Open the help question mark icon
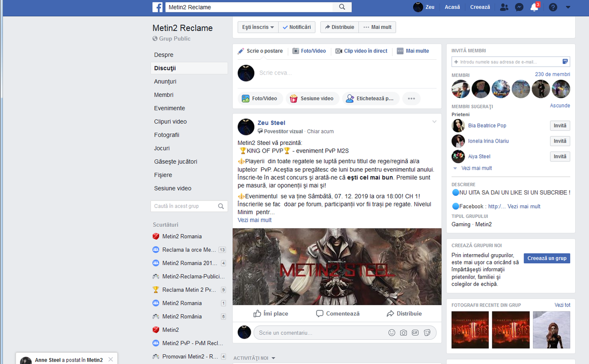The width and height of the screenshot is (589, 364). [x=553, y=7]
